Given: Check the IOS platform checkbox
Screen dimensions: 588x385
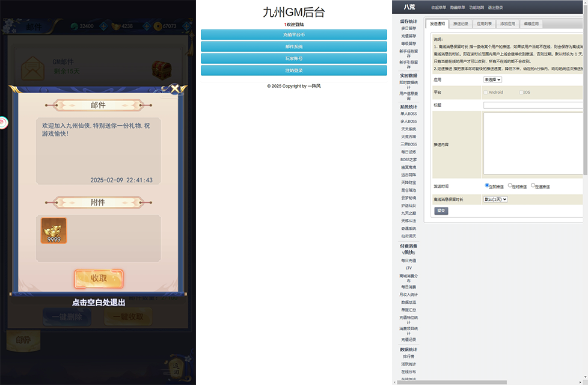Looking at the screenshot, I should [521, 92].
